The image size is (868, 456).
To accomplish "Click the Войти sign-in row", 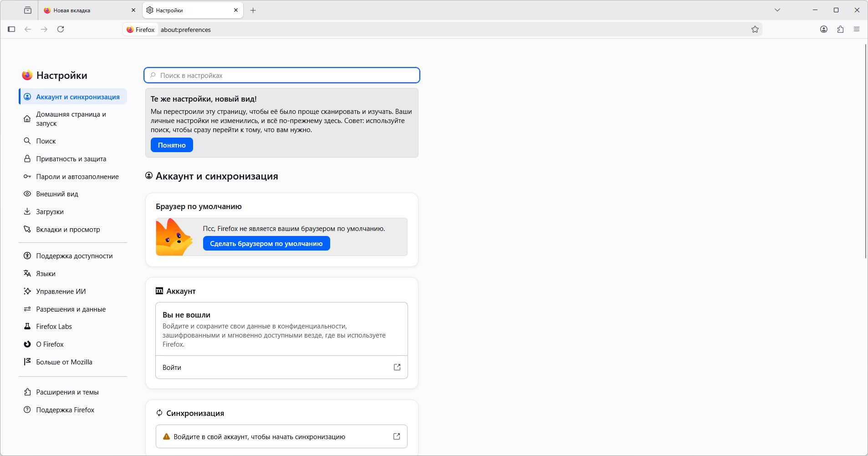I will (281, 367).
